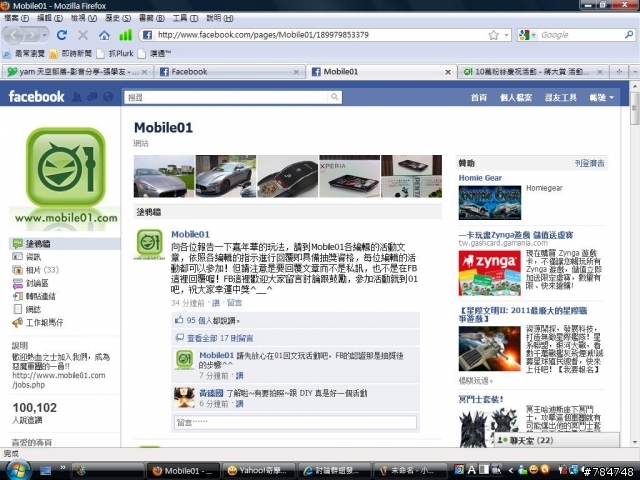Open the chat bar showing (22)
This screenshot has height=480, width=640.
[x=557, y=440]
